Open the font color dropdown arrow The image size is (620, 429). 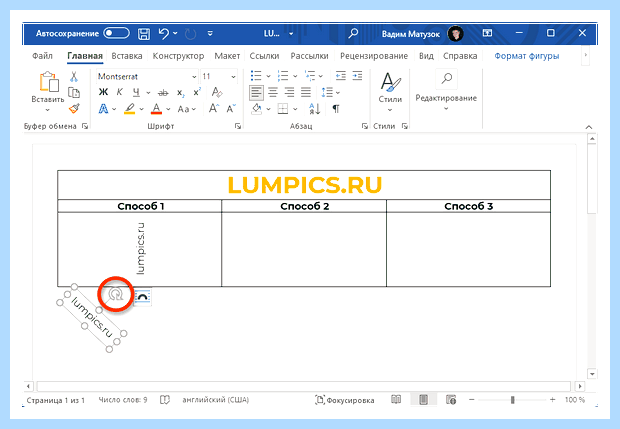tap(168, 109)
